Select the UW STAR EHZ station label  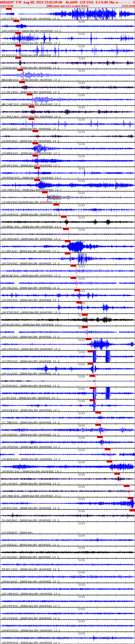[x=31, y=312]
